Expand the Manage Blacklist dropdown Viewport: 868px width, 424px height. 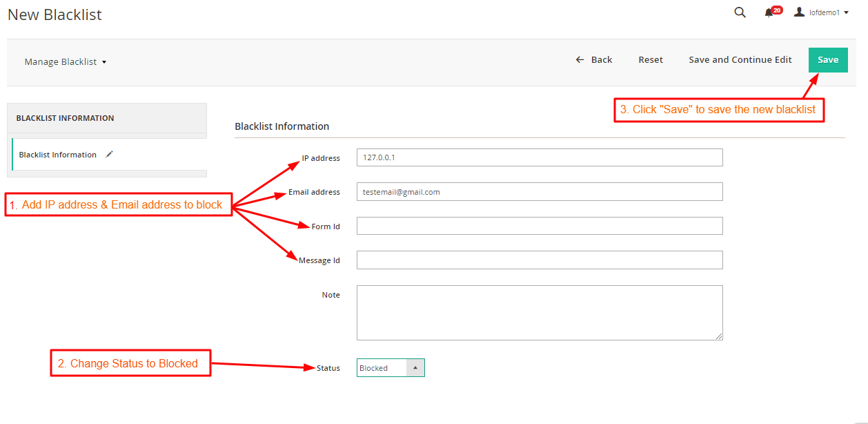tap(66, 61)
